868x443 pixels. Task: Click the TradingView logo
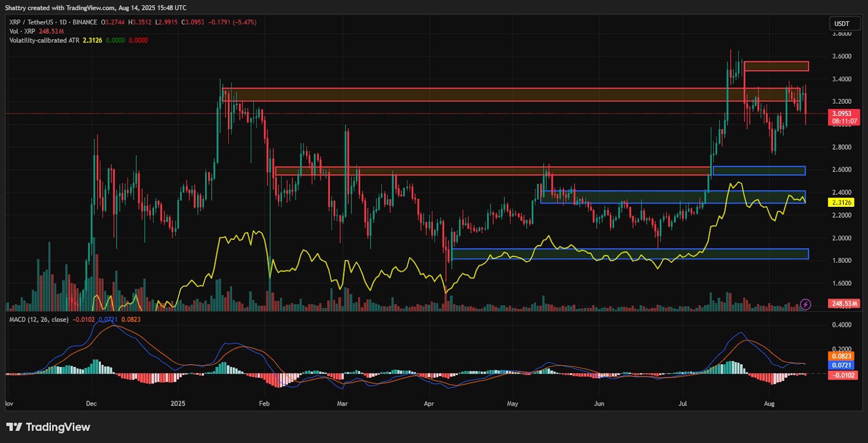point(48,427)
